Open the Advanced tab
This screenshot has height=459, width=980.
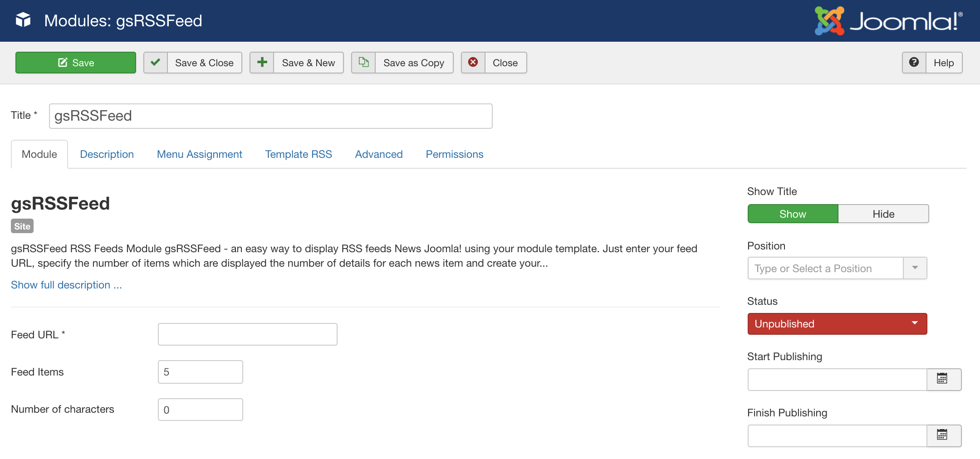coord(379,154)
